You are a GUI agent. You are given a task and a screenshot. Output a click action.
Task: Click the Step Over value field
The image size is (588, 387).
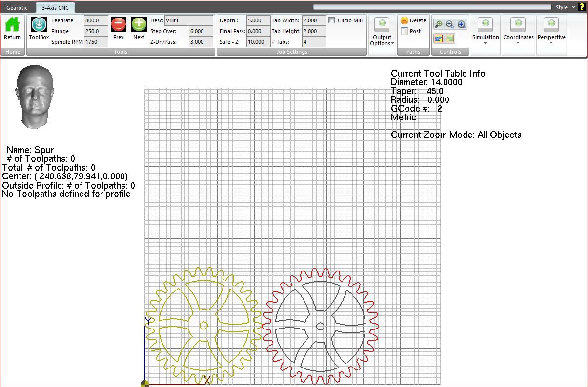pos(201,31)
